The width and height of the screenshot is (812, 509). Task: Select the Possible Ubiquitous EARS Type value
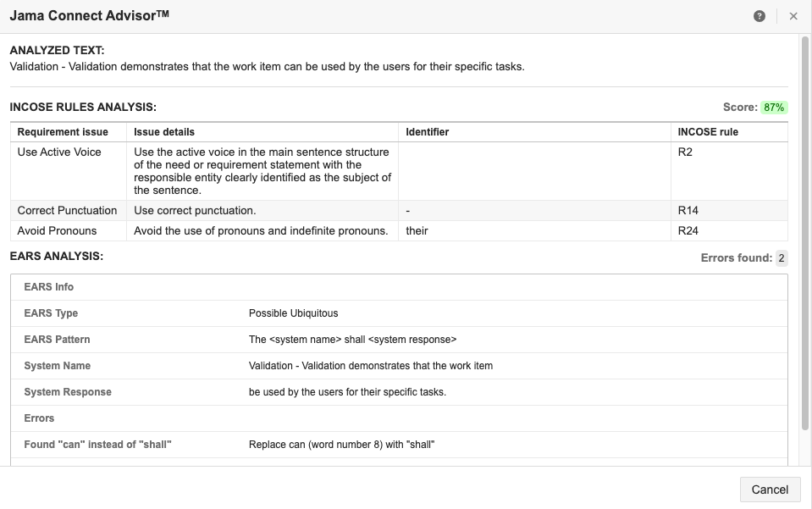click(x=293, y=313)
